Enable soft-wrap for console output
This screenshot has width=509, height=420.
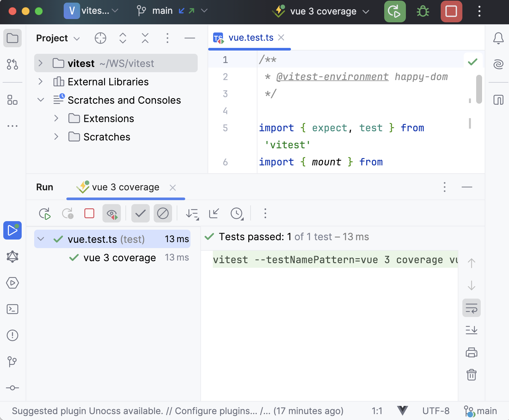pyautogui.click(x=472, y=308)
